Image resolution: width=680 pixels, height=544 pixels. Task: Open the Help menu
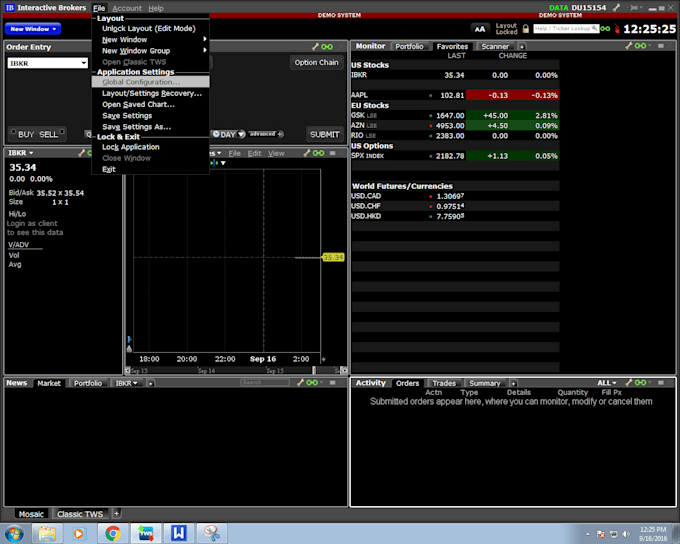coord(156,8)
